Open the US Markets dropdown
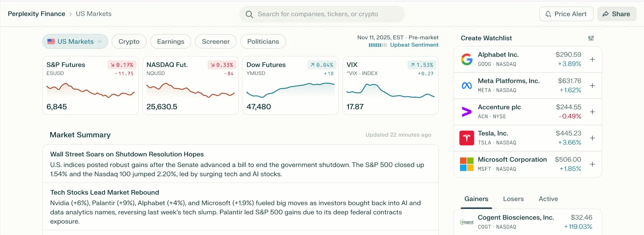The height and width of the screenshot is (235, 644). (75, 41)
